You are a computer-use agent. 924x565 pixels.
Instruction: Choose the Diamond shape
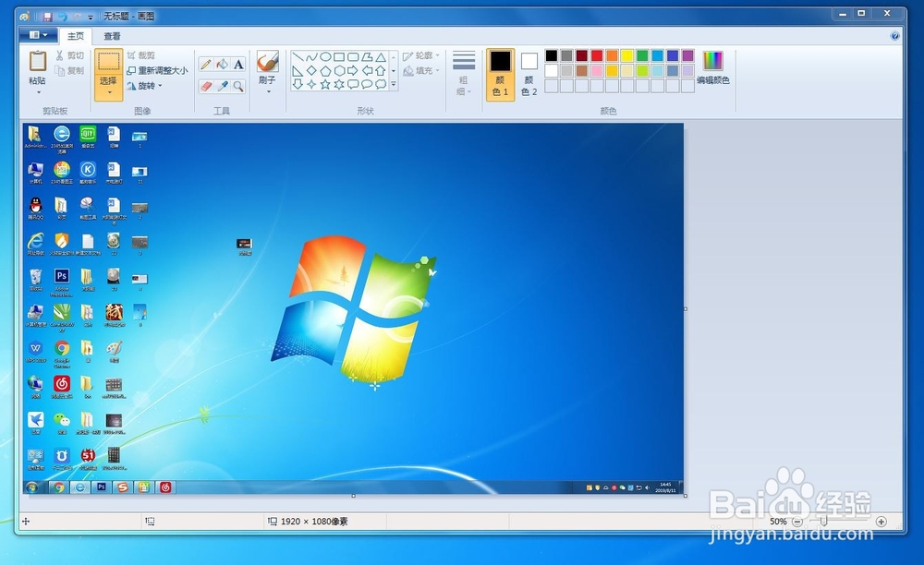[x=311, y=70]
